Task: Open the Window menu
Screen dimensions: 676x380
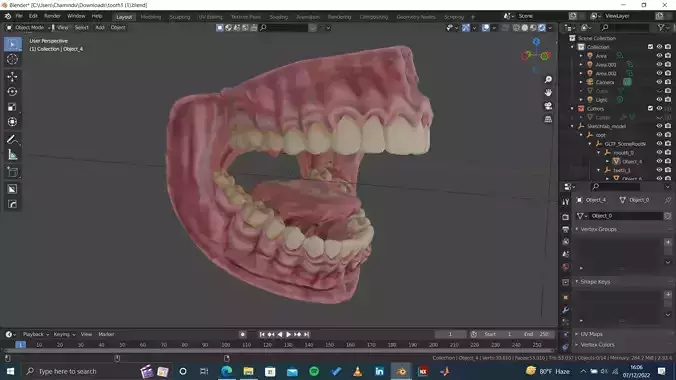Action: (76, 16)
